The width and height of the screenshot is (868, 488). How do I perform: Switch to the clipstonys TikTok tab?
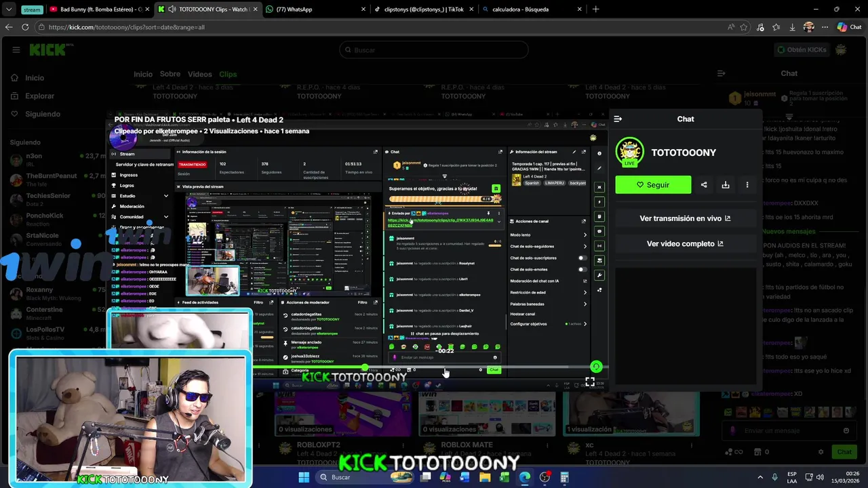424,9
